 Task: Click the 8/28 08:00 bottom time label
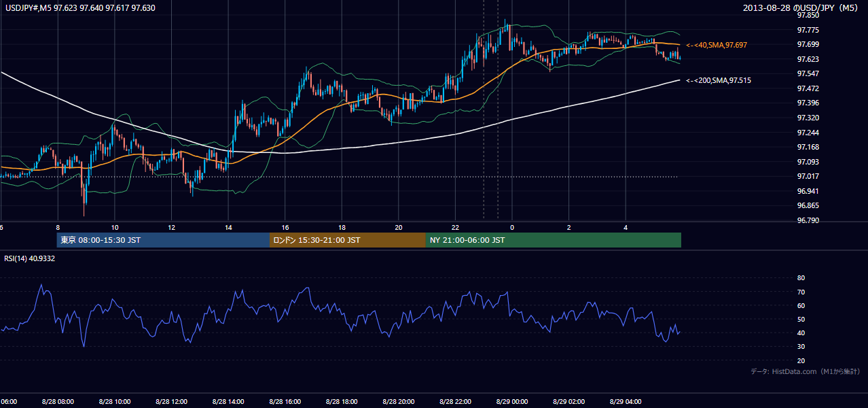[x=58, y=402]
